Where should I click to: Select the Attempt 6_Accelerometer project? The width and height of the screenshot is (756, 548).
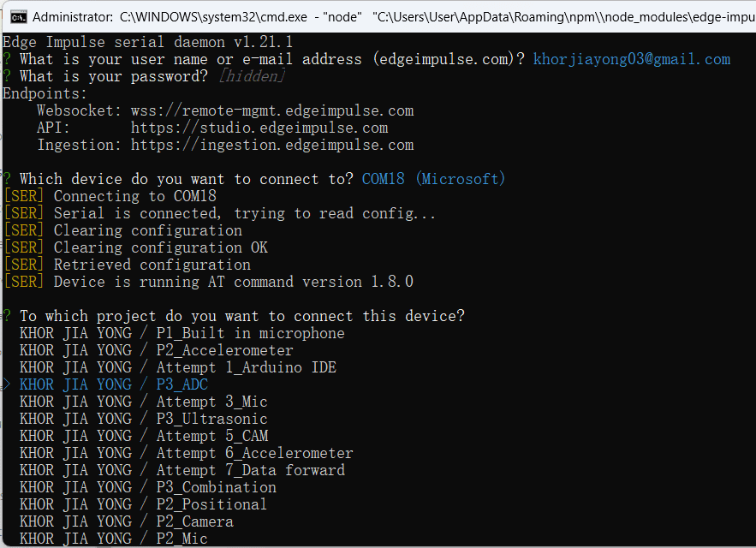187,453
